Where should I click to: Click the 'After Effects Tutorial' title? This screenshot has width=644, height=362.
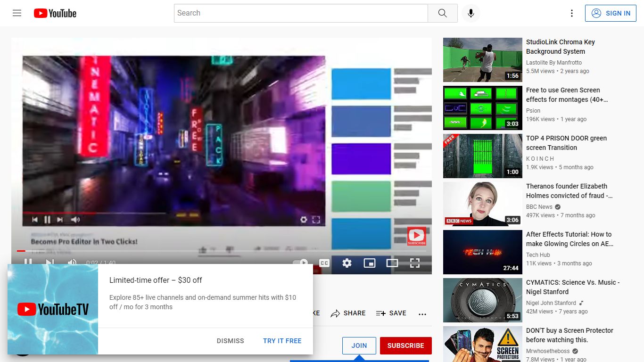570,239
